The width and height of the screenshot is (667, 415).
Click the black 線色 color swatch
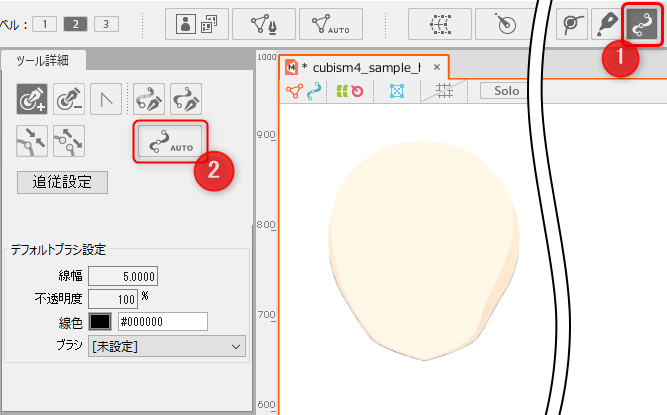100,321
